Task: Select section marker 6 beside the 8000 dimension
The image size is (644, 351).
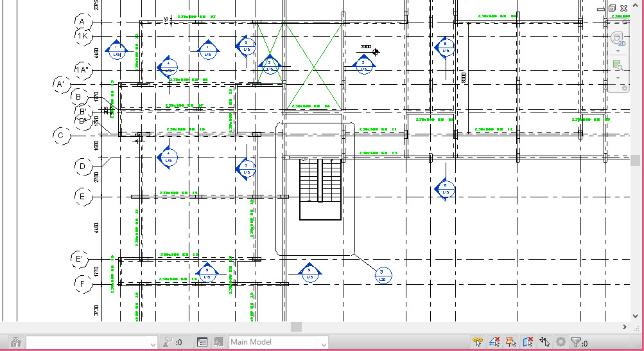Action: 445,48
